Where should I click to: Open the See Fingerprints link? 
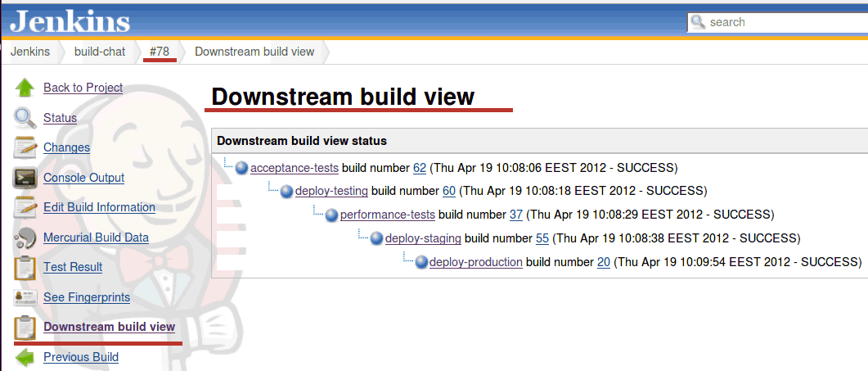(87, 298)
